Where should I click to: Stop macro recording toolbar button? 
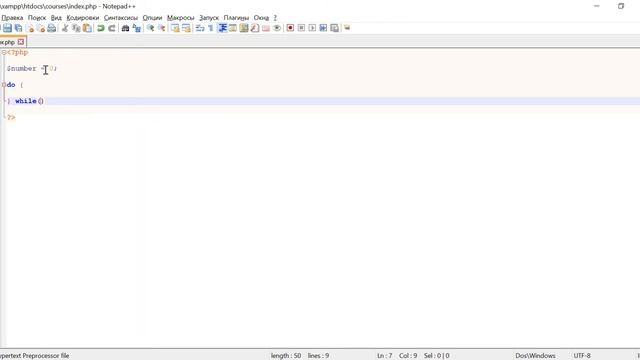301,28
